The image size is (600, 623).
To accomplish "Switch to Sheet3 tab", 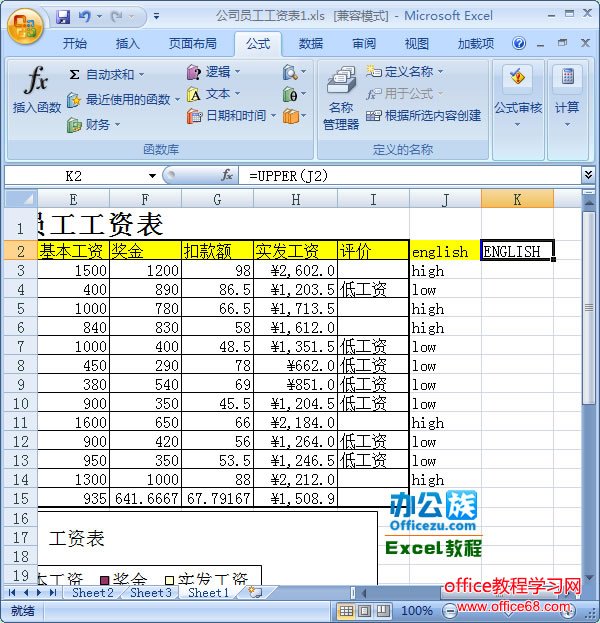I will (x=151, y=592).
